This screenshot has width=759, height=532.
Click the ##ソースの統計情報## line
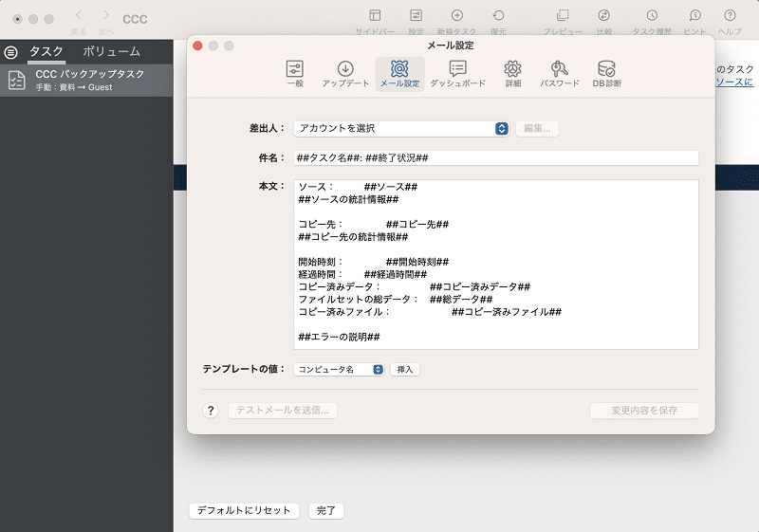[348, 199]
